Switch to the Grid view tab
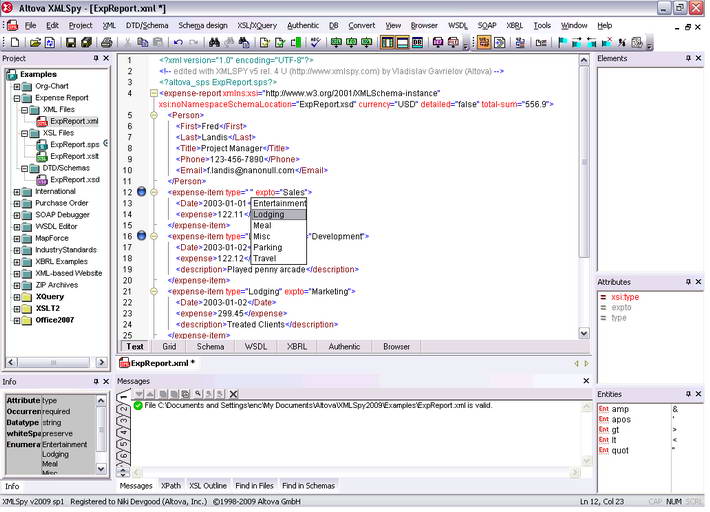This screenshot has width=710, height=512. 169,347
